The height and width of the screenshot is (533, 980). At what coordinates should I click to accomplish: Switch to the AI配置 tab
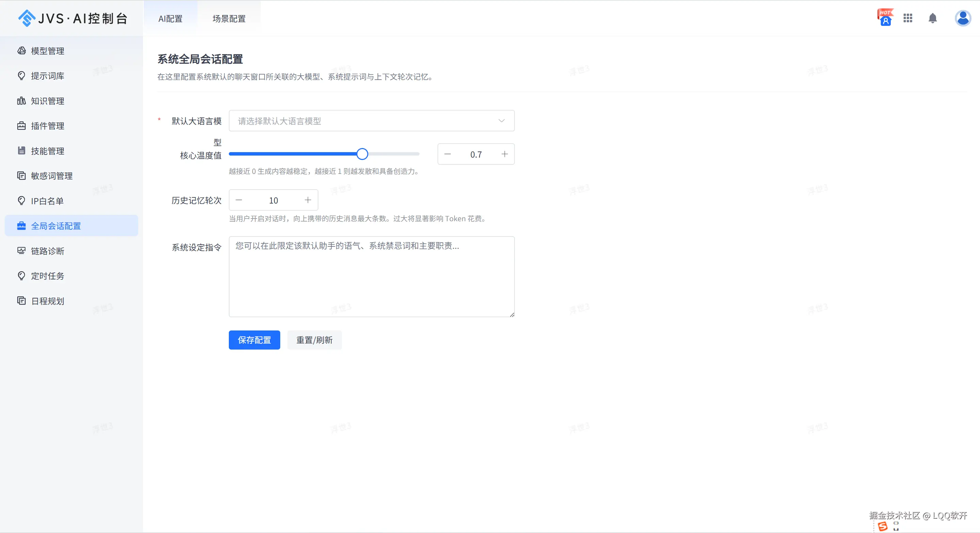coord(171,19)
